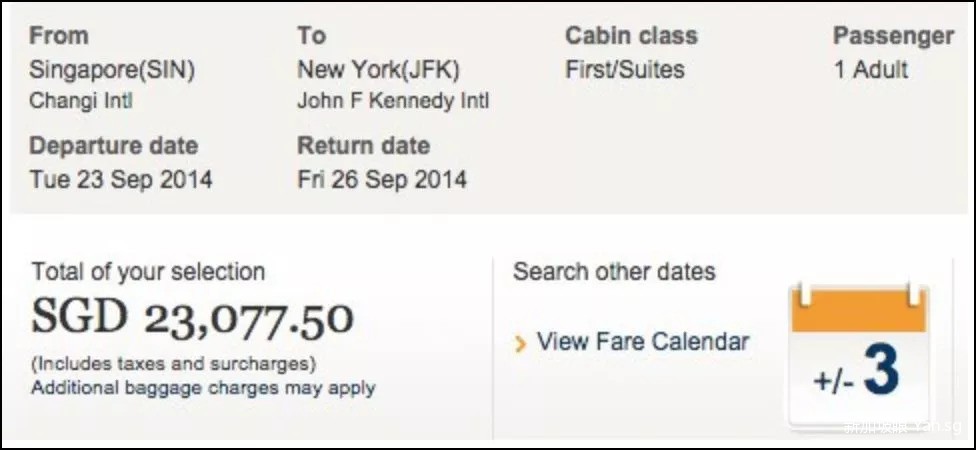Click the +/- 3 calendar icon
The height and width of the screenshot is (450, 976).
[860, 357]
